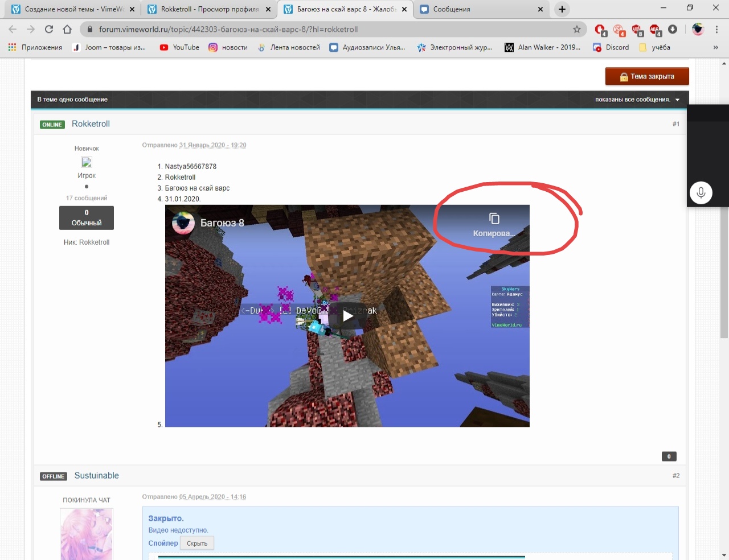This screenshot has height=560, width=729.
Task: Click the Nastya56567878 text line
Action: (x=190, y=166)
